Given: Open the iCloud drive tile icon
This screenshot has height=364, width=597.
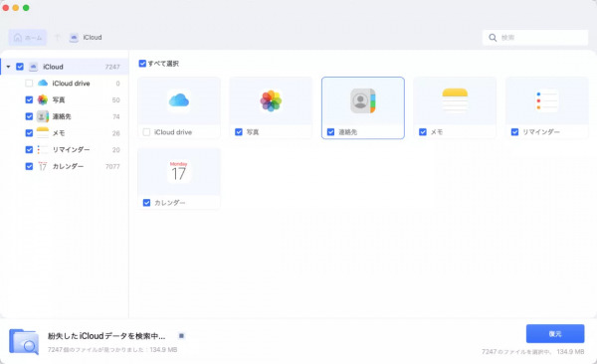Looking at the screenshot, I should [x=179, y=100].
